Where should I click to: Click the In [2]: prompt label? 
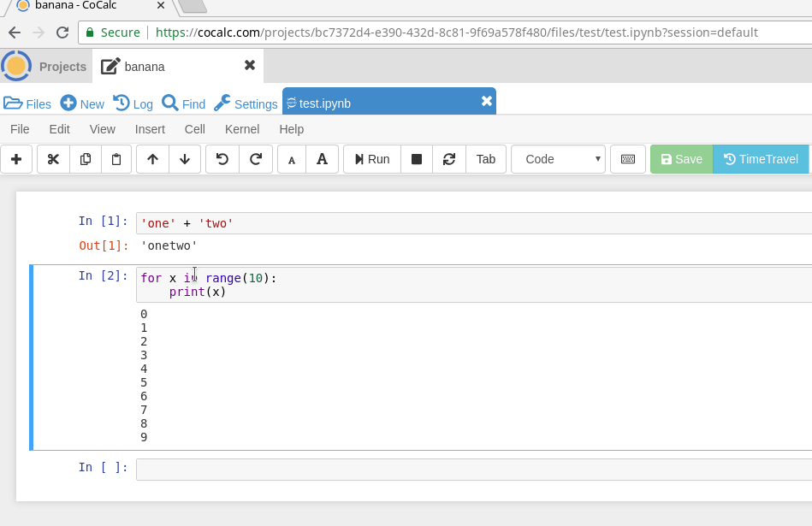(103, 276)
